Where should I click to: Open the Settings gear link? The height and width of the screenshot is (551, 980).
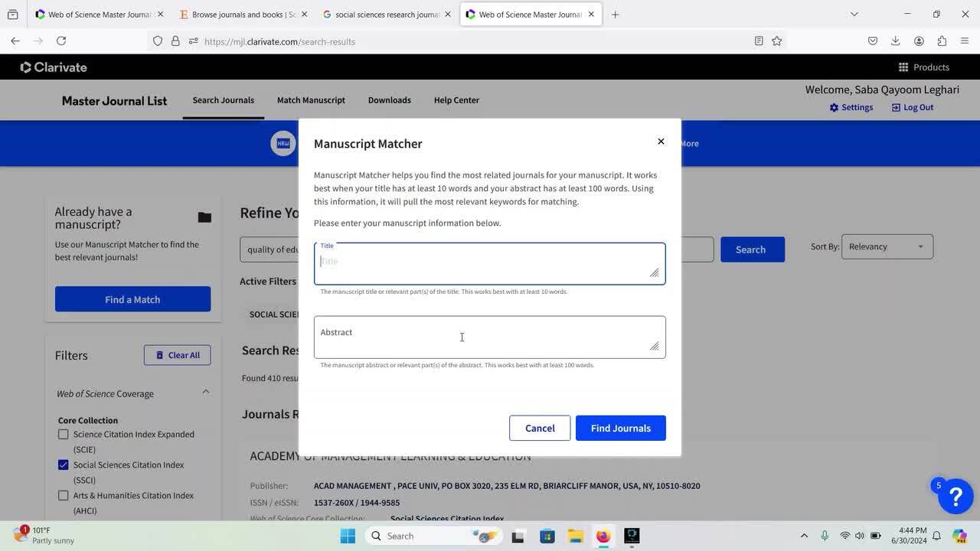(x=851, y=107)
